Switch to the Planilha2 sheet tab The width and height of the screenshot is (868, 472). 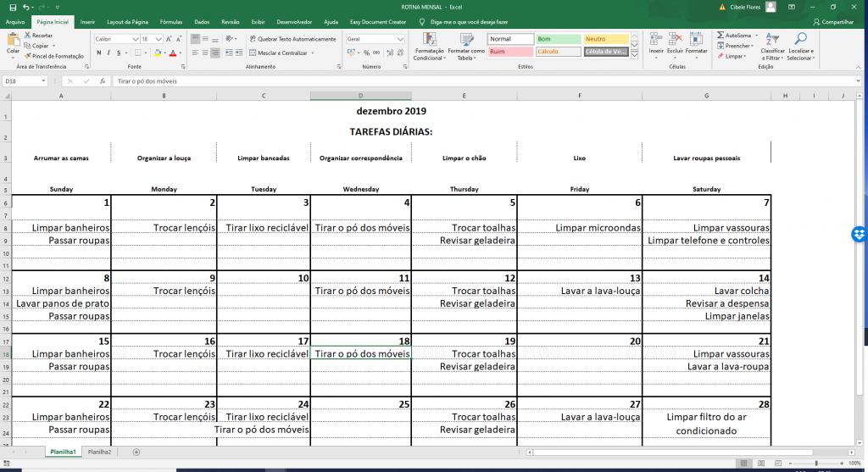point(101,453)
